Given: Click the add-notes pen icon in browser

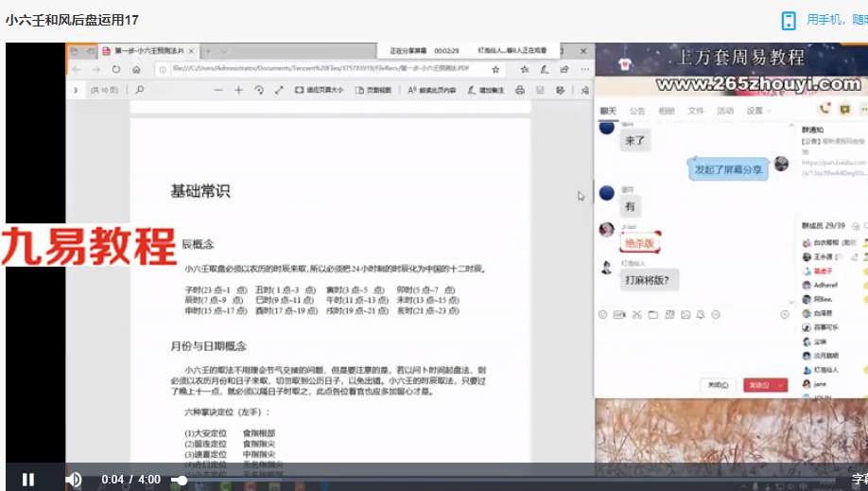Looking at the screenshot, I should 545,69.
